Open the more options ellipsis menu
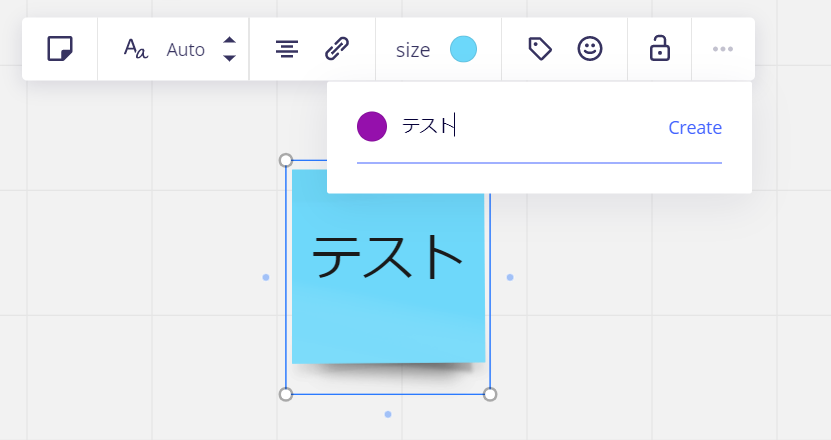 [723, 49]
